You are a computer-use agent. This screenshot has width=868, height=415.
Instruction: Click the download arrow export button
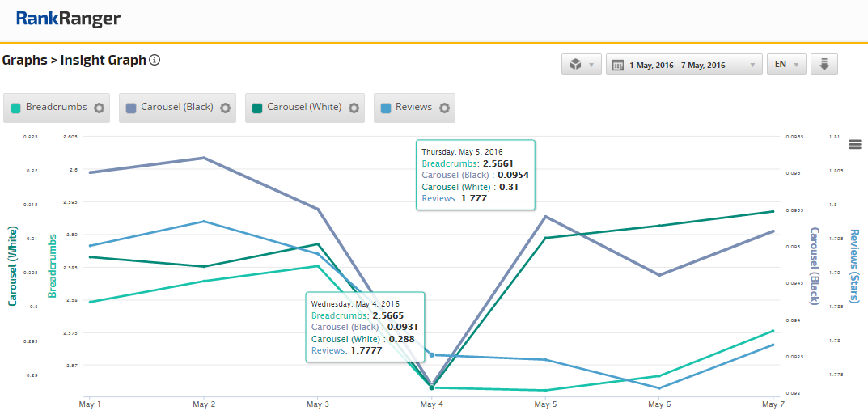pos(824,65)
